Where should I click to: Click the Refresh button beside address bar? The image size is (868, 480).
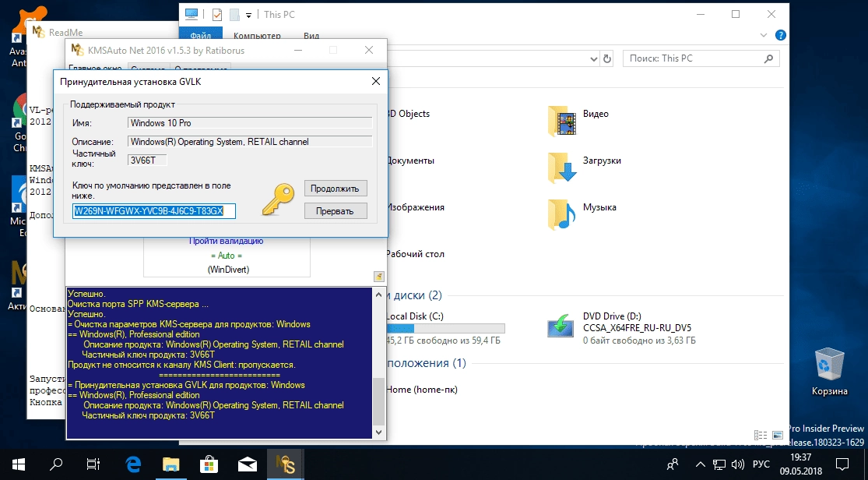(x=607, y=58)
